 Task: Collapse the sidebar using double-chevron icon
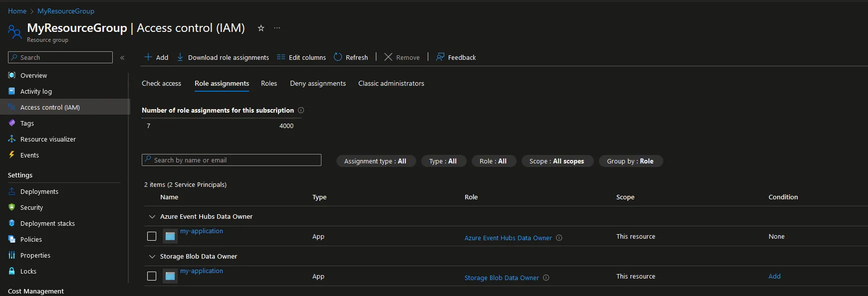click(122, 58)
